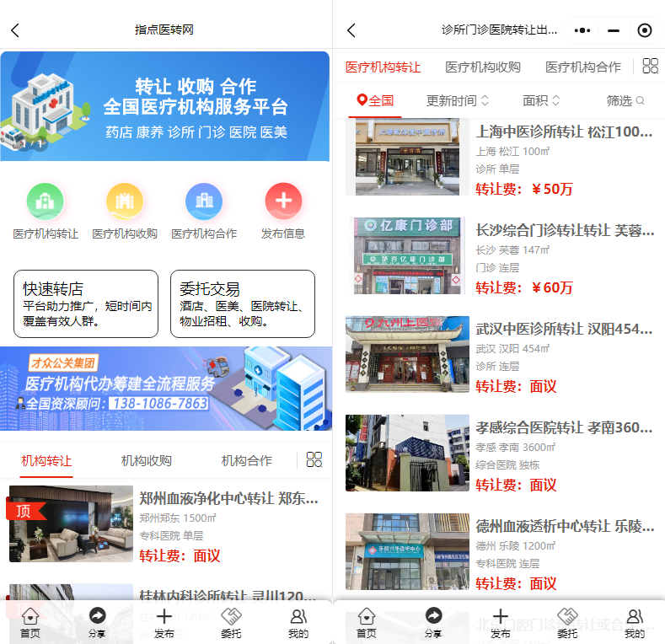View the 郑州血液净化中心 listing photo

[x=72, y=524]
